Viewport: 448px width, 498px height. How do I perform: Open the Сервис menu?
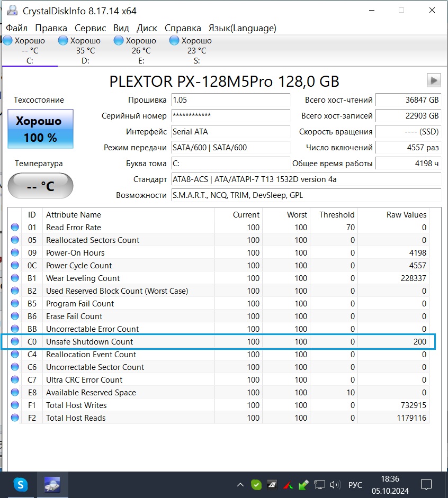(90, 28)
